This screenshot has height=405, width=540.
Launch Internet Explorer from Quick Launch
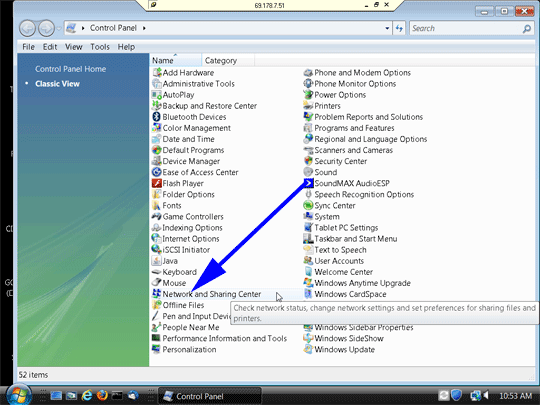click(x=87, y=395)
